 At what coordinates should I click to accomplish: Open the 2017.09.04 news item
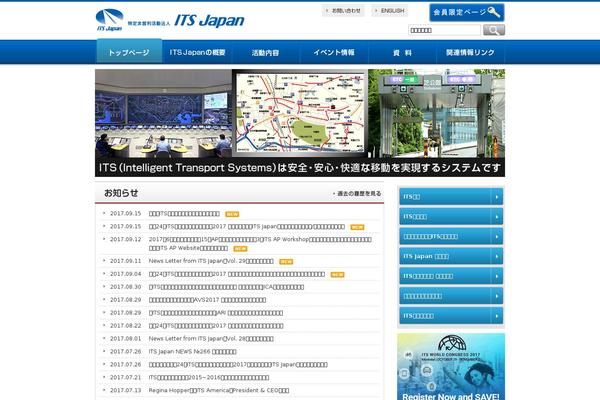(237, 274)
